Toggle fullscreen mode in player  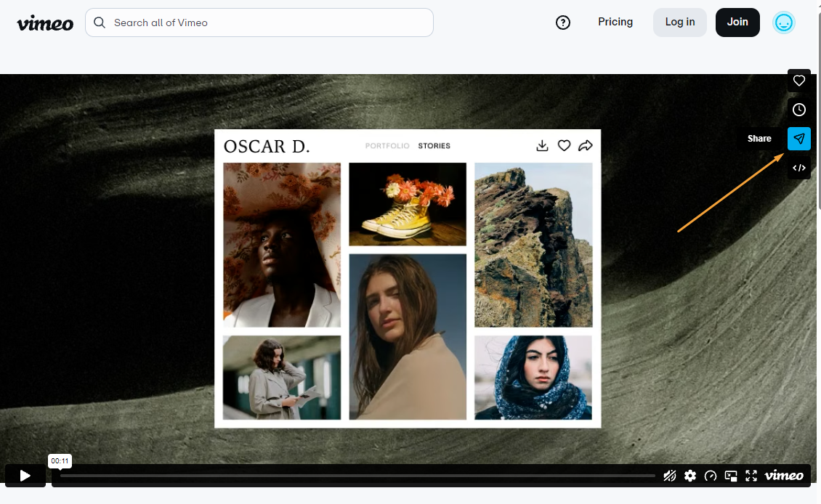751,475
